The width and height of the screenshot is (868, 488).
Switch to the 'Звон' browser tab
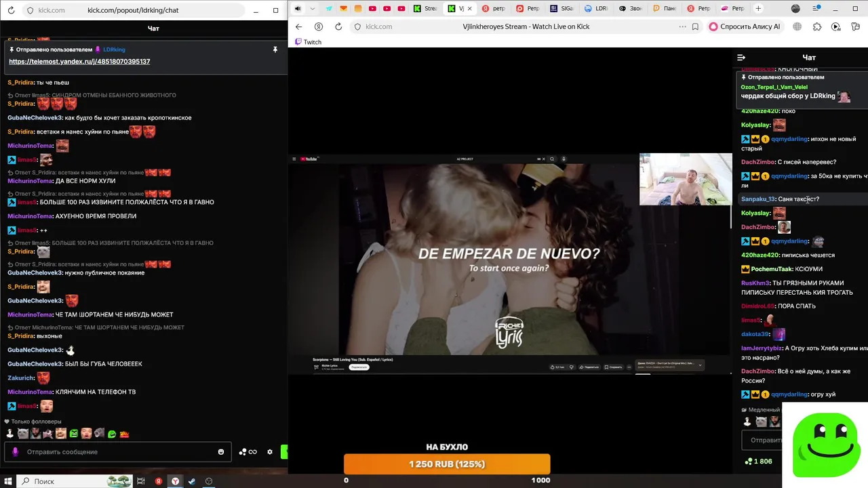point(630,9)
